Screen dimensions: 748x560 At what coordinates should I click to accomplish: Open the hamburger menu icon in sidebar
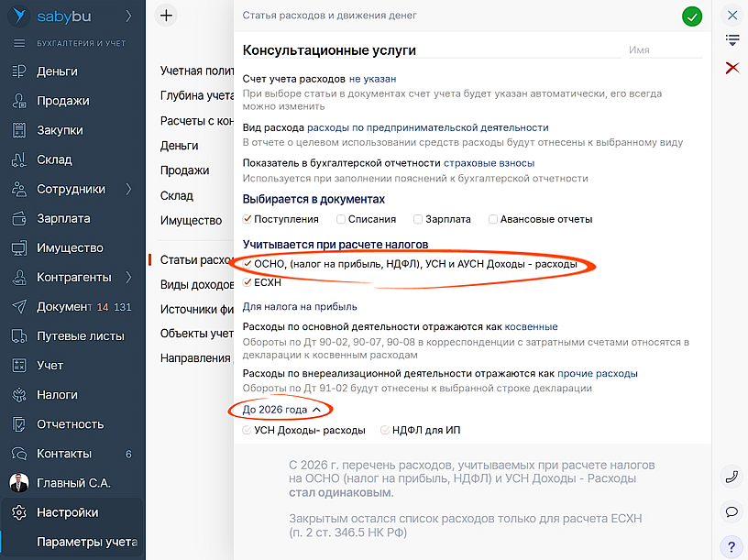pyautogui.click(x=18, y=43)
